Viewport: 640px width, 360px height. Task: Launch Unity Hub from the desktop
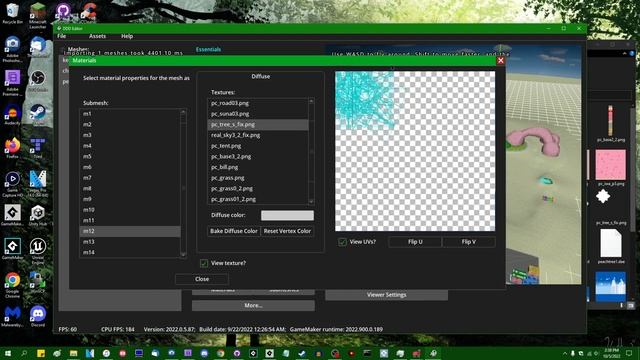(38, 215)
